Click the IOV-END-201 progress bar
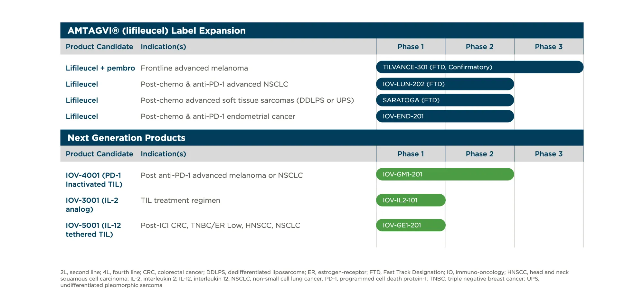 coord(445,116)
